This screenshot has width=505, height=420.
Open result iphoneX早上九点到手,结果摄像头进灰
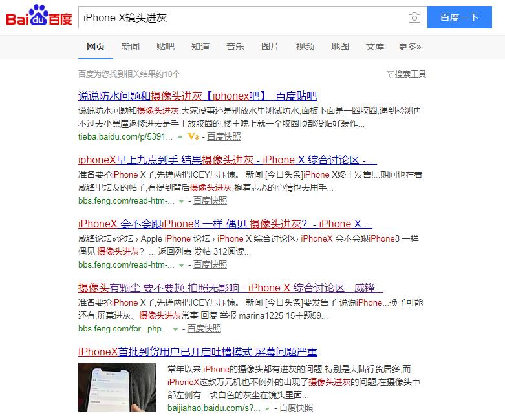point(228,160)
